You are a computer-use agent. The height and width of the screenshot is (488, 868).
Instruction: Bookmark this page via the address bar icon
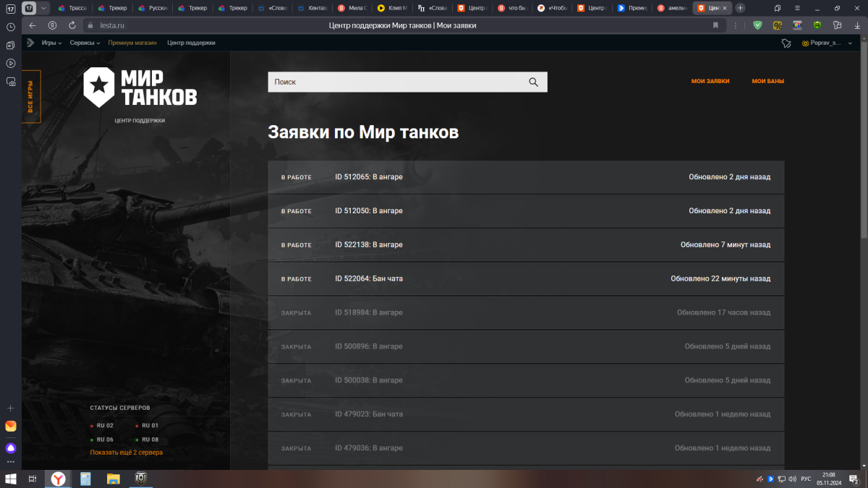[715, 25]
